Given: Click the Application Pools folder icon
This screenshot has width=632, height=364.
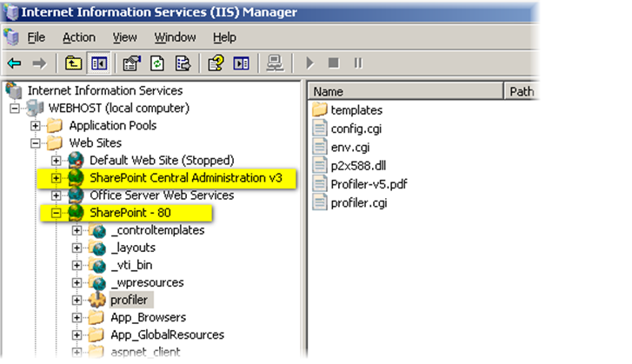Looking at the screenshot, I should coord(55,126).
